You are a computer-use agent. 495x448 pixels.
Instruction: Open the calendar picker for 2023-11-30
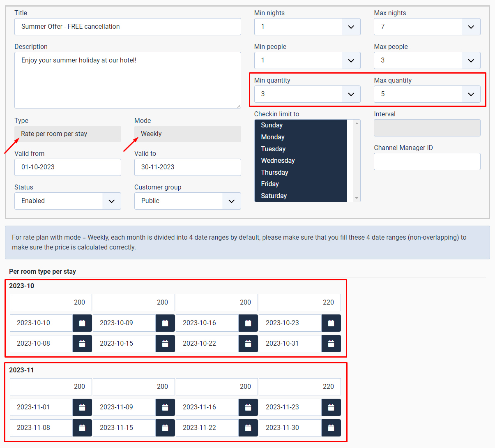click(331, 428)
